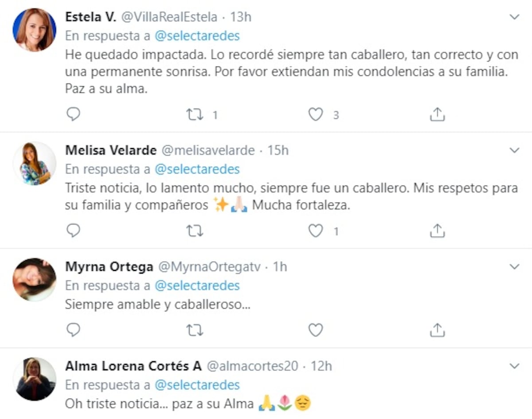Open options menu on Melisa Velarde's tweet
This screenshot has height=419, width=532.
click(514, 151)
